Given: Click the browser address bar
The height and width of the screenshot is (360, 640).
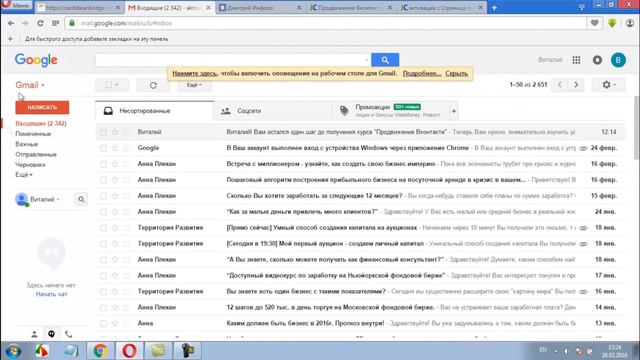Looking at the screenshot, I should [326, 23].
